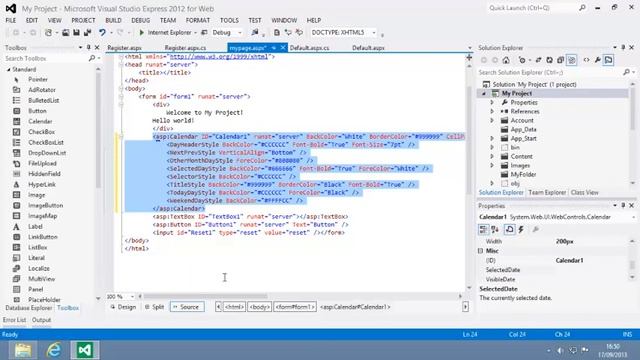Select ListBox control in Toolbox
The height and width of the screenshot is (360, 640).
[x=38, y=247]
